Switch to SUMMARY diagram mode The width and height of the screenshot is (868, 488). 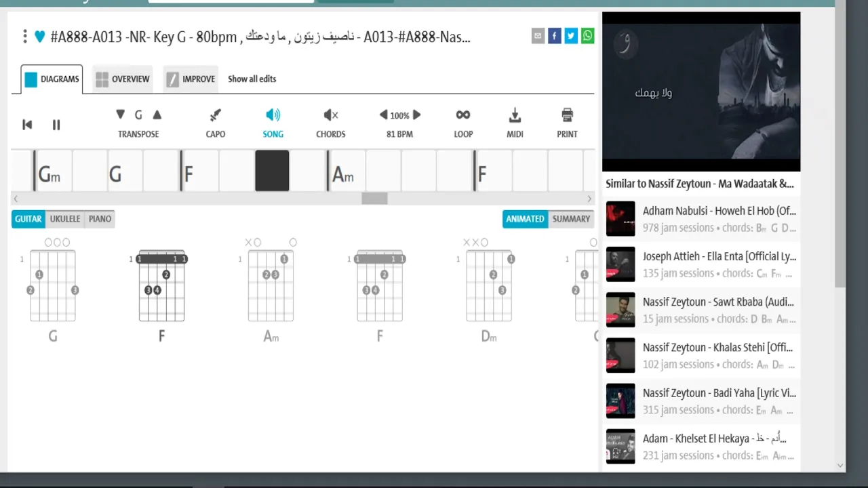tap(571, 219)
